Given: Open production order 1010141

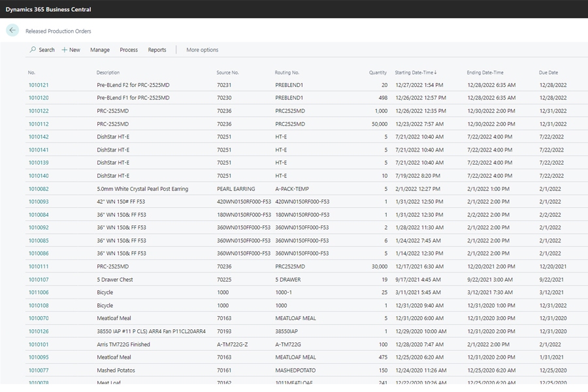Looking at the screenshot, I should (x=39, y=150).
